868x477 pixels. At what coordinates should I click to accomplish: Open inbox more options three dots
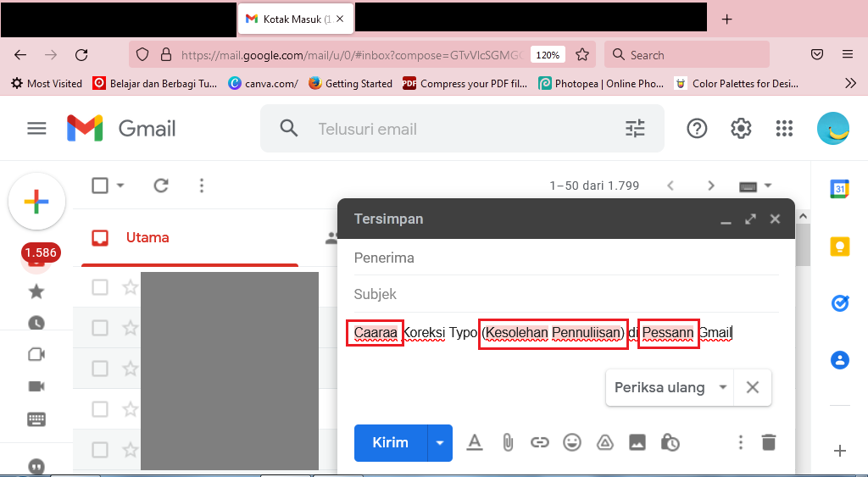pyautogui.click(x=202, y=186)
